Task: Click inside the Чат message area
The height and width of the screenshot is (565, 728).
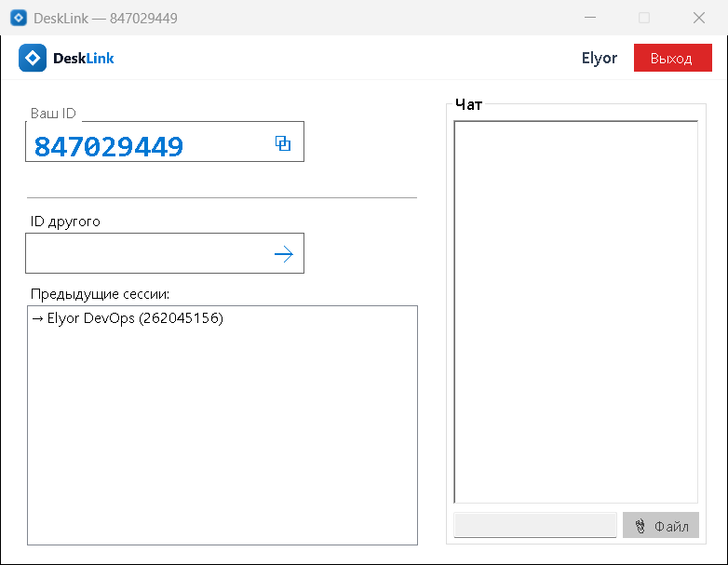Action: click(x=575, y=312)
